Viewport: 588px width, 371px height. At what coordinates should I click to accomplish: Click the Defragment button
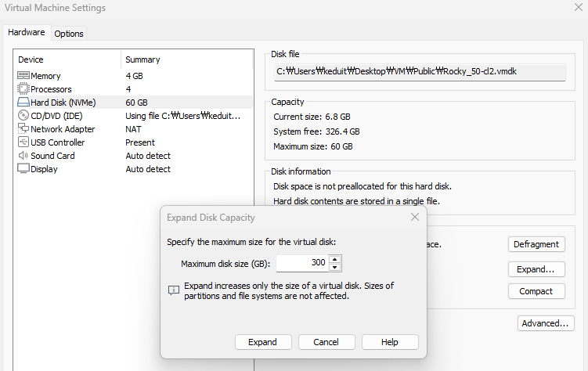pyautogui.click(x=536, y=244)
